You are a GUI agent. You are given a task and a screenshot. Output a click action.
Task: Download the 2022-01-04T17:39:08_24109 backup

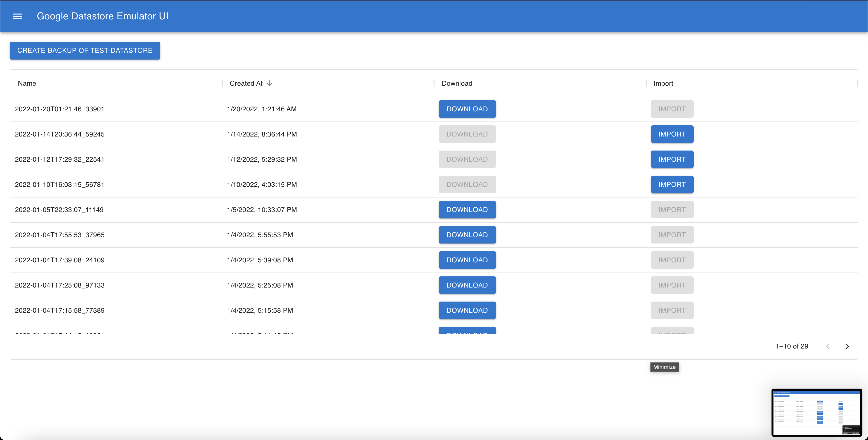(467, 260)
